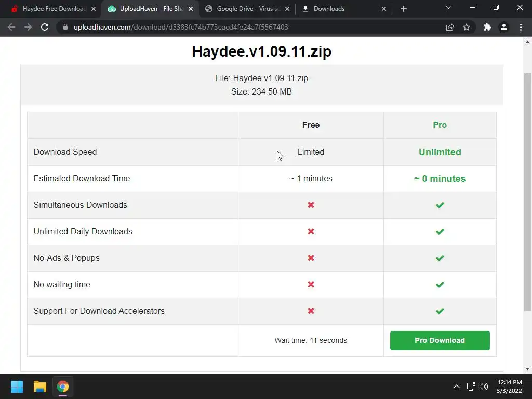
Task: Click the green check for No-Ads & Popups
Action: pyautogui.click(x=440, y=258)
